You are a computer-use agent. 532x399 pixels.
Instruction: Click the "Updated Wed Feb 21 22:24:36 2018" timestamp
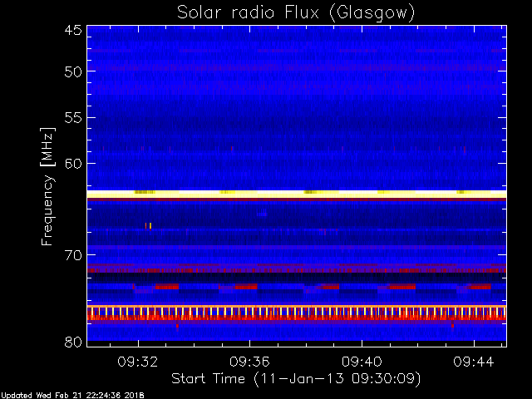72,396
